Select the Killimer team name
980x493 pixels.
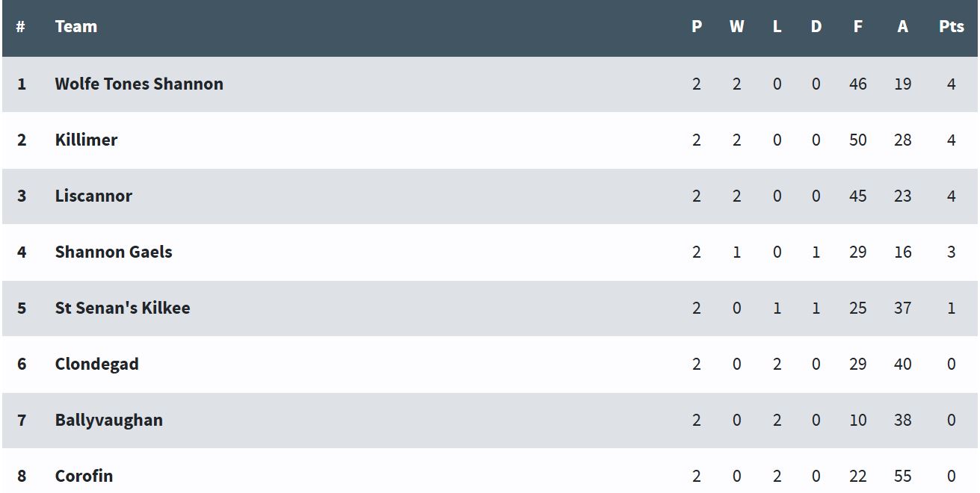[86, 140]
